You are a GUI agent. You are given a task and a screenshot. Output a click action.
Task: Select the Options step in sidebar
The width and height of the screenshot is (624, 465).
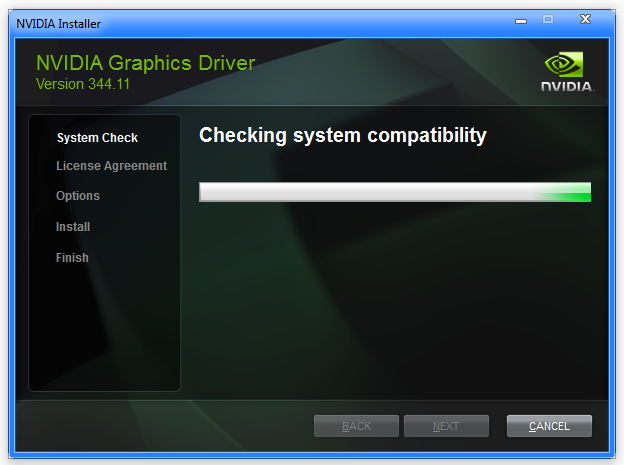78,196
